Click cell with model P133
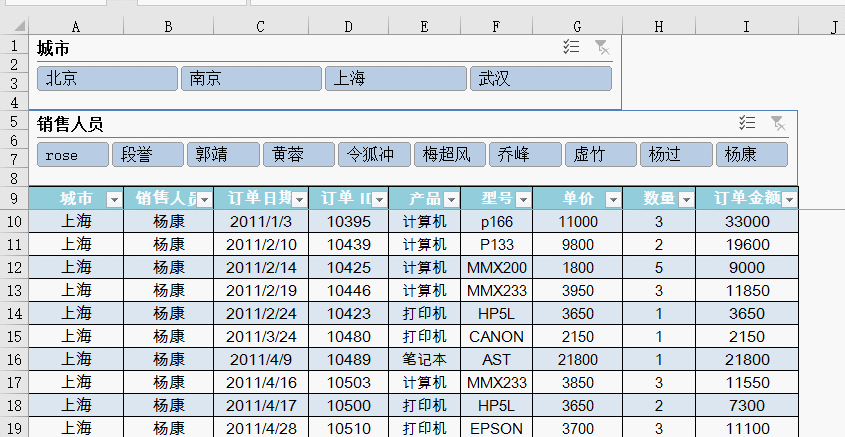The image size is (845, 437). pyautogui.click(x=497, y=245)
